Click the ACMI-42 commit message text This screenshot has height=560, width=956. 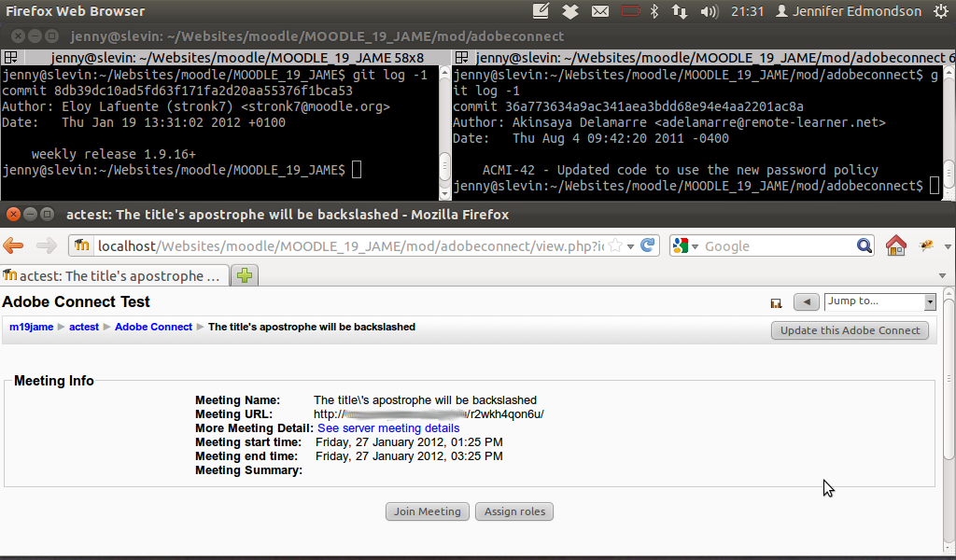click(x=681, y=170)
